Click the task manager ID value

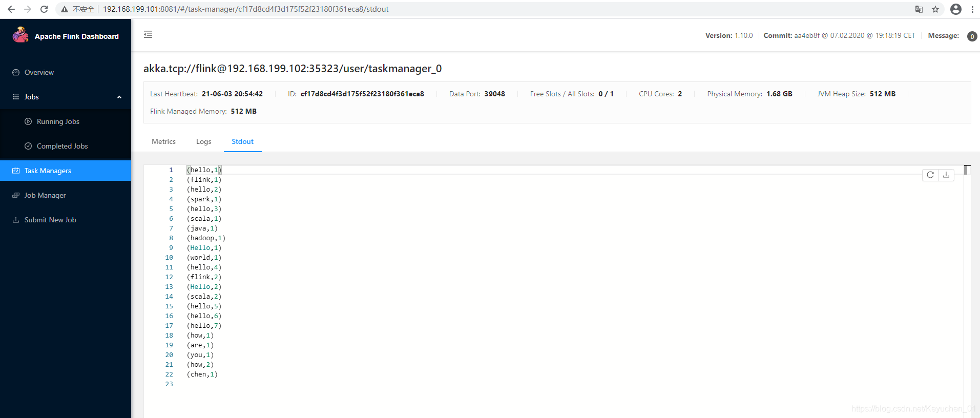click(x=362, y=94)
